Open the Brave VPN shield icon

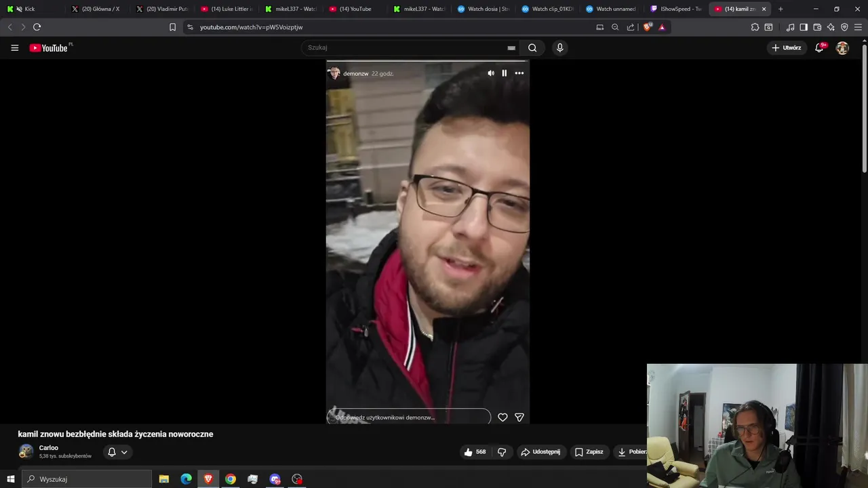click(x=844, y=27)
